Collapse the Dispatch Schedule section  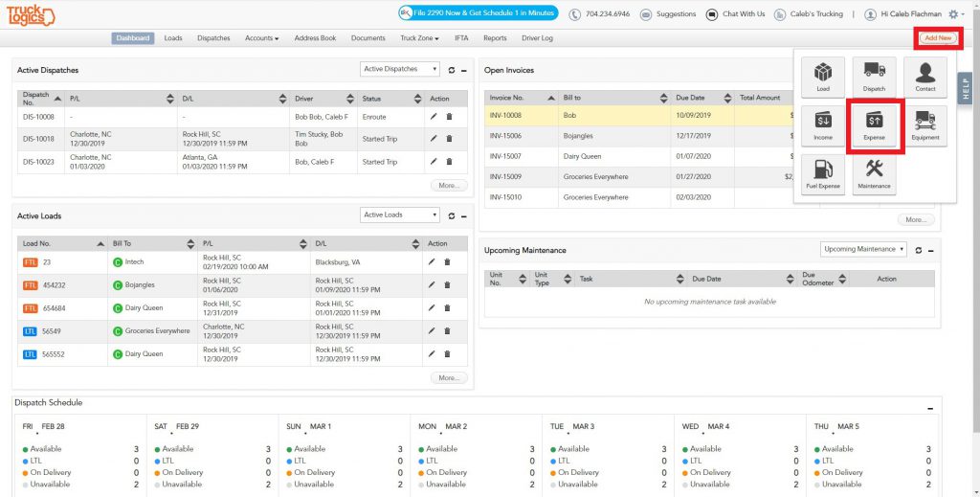click(930, 408)
